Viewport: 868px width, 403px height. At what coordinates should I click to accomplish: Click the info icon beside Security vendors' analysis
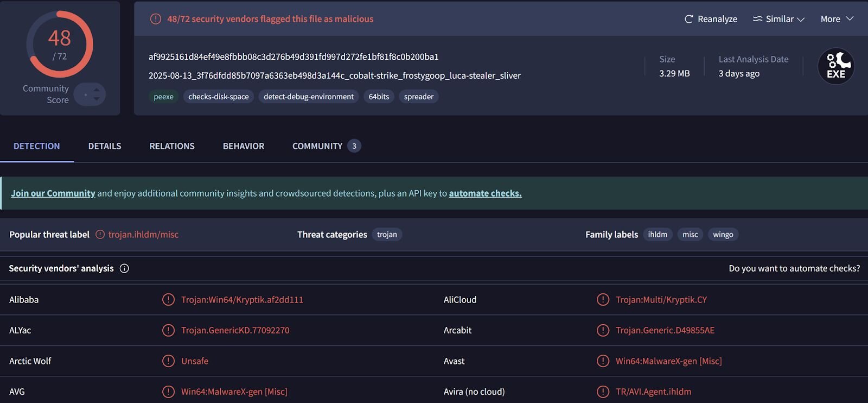point(124,268)
